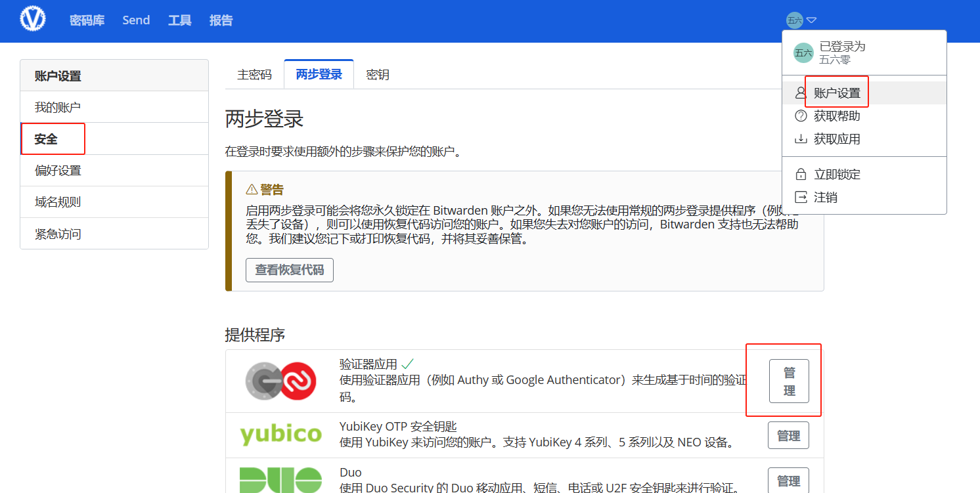This screenshot has width=980, height=493.
Task: Click the 两步登录 page heading
Action: coord(264,119)
